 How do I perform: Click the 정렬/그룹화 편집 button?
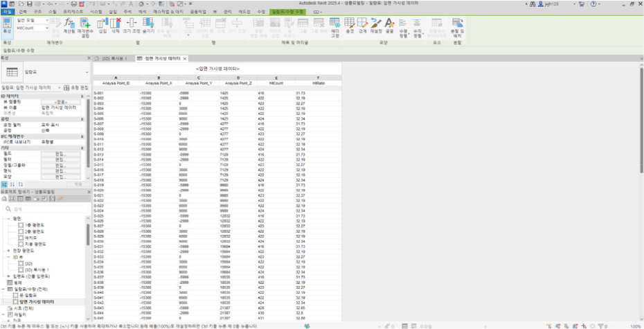(x=61, y=166)
